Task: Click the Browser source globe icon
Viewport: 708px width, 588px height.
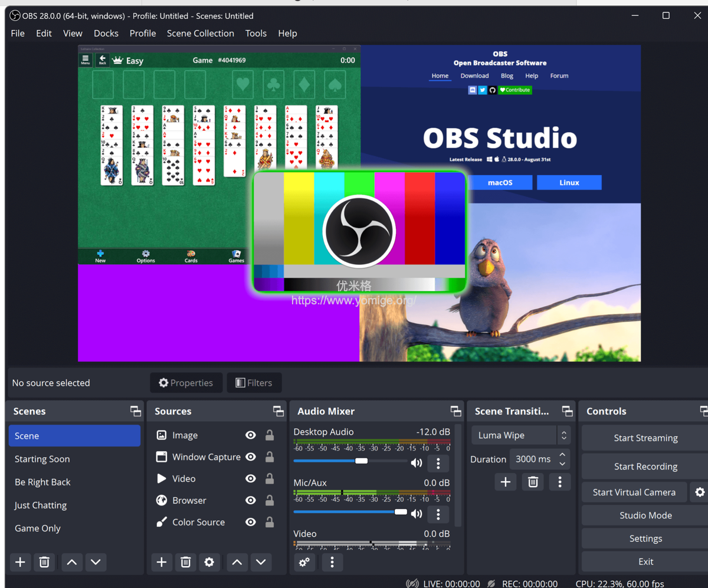Action: (x=162, y=500)
